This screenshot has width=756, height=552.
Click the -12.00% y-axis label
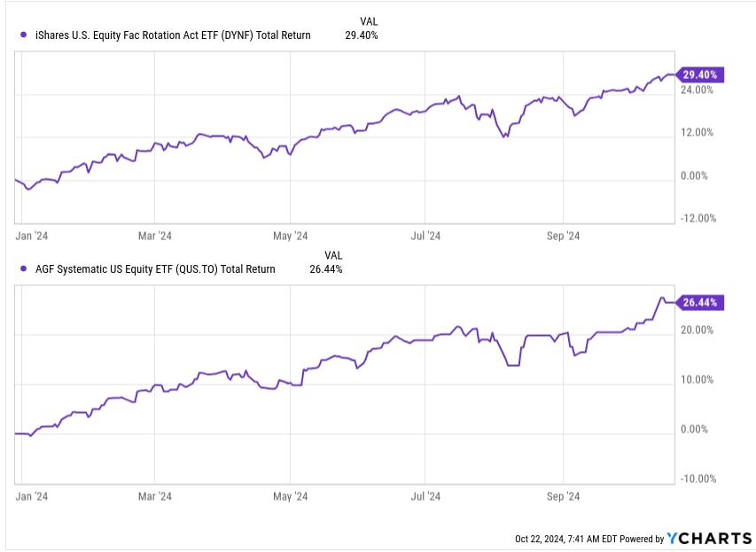click(x=694, y=219)
